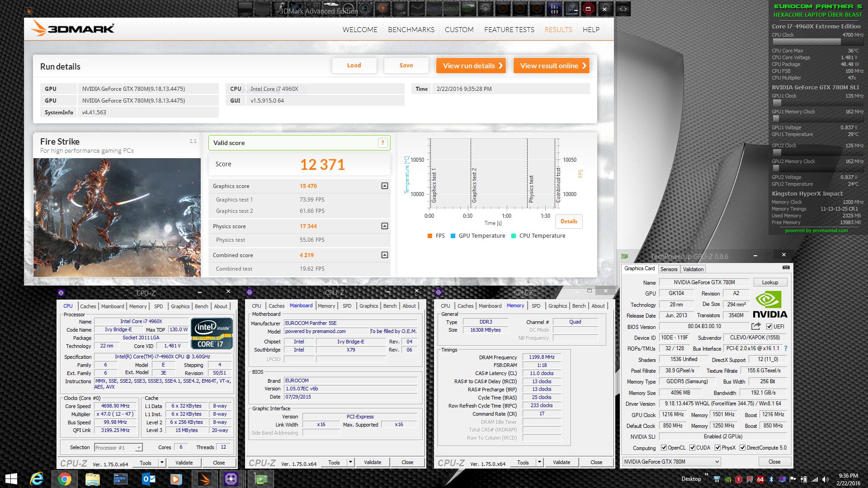
Task: Click the BIOS export share icon
Action: pyautogui.click(x=756, y=326)
